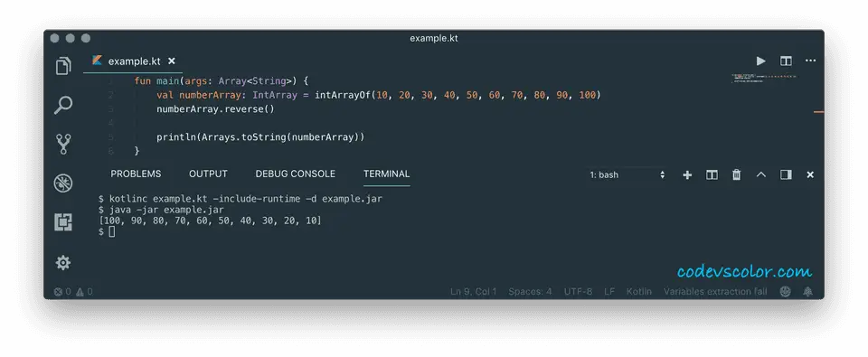
Task: Click the 'example.kt' window title text
Action: [x=434, y=38]
